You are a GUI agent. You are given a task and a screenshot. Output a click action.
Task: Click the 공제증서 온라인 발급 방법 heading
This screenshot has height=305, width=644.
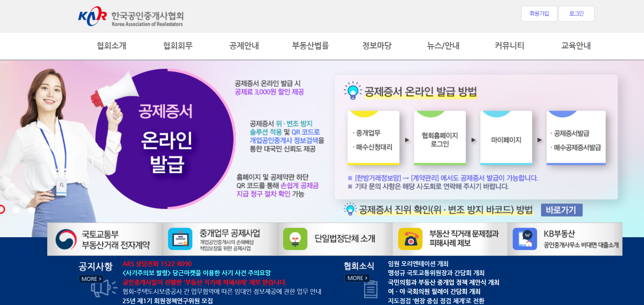coord(421,92)
